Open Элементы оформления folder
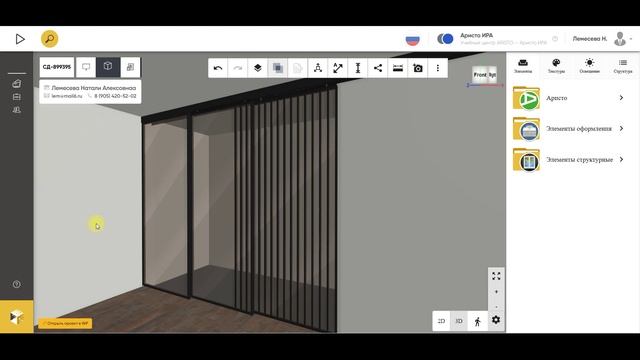 coord(569,129)
